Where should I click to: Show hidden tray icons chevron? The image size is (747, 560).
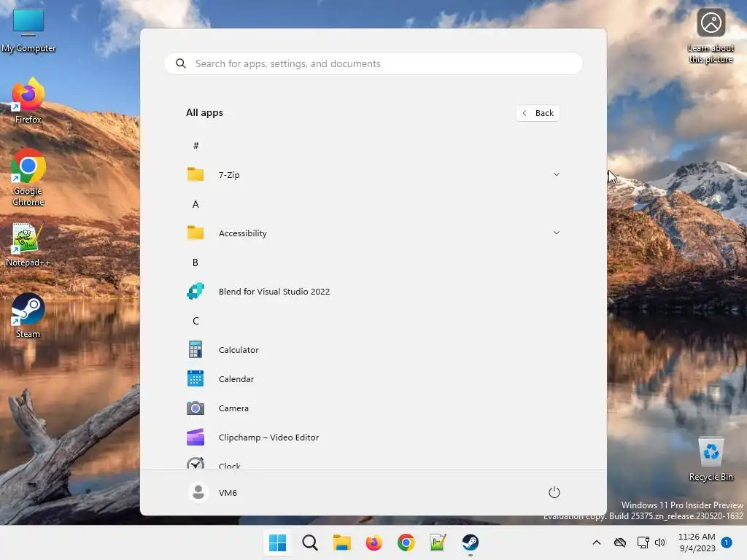[x=597, y=542]
